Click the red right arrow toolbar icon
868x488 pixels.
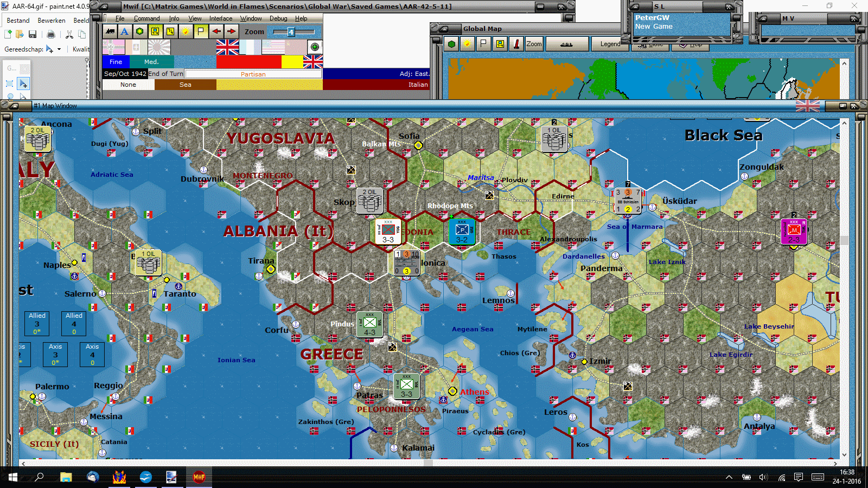231,31
